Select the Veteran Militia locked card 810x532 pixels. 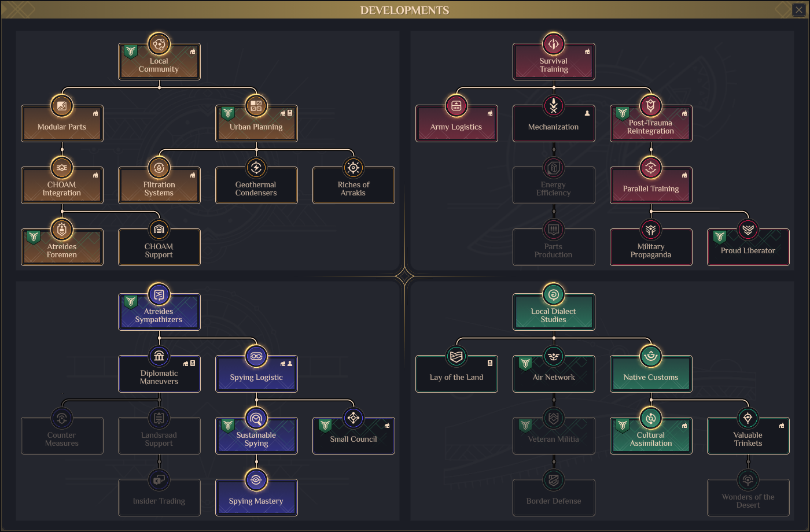coord(554,435)
